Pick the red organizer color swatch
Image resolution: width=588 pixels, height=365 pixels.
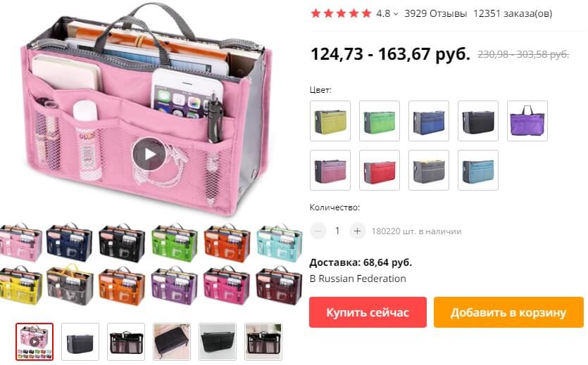pyautogui.click(x=380, y=170)
